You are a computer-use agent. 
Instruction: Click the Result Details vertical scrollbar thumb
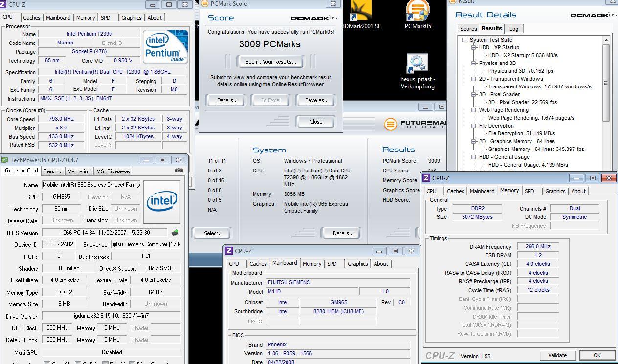[x=606, y=83]
